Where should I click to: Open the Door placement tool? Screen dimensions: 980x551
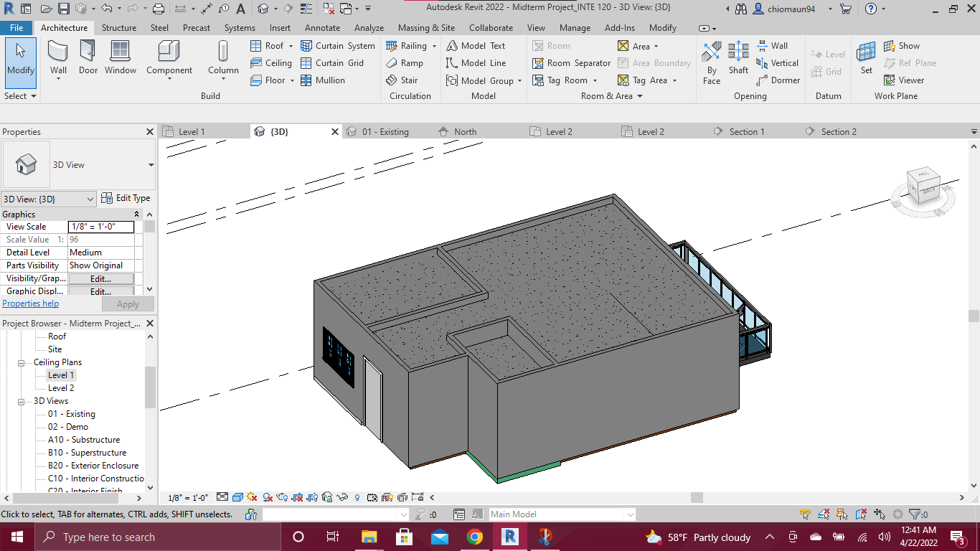click(88, 57)
